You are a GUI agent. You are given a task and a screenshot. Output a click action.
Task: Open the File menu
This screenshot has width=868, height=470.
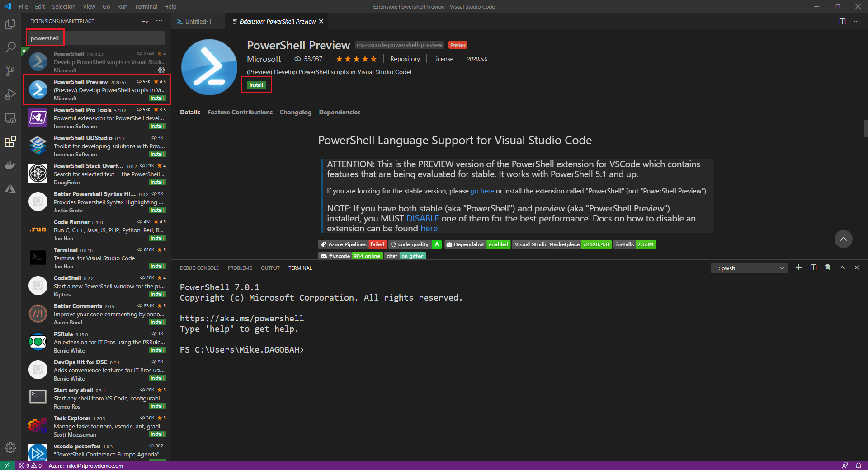[x=24, y=6]
